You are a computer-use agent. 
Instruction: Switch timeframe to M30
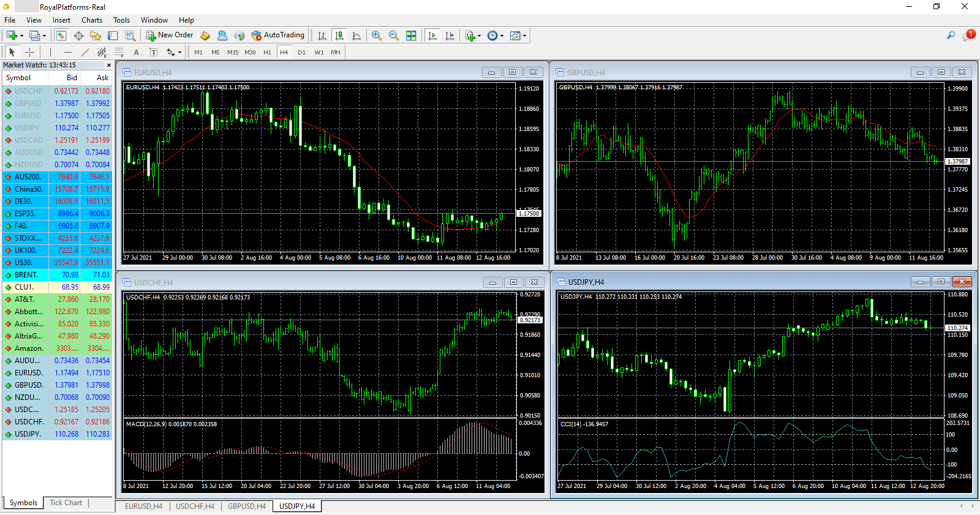[x=250, y=52]
